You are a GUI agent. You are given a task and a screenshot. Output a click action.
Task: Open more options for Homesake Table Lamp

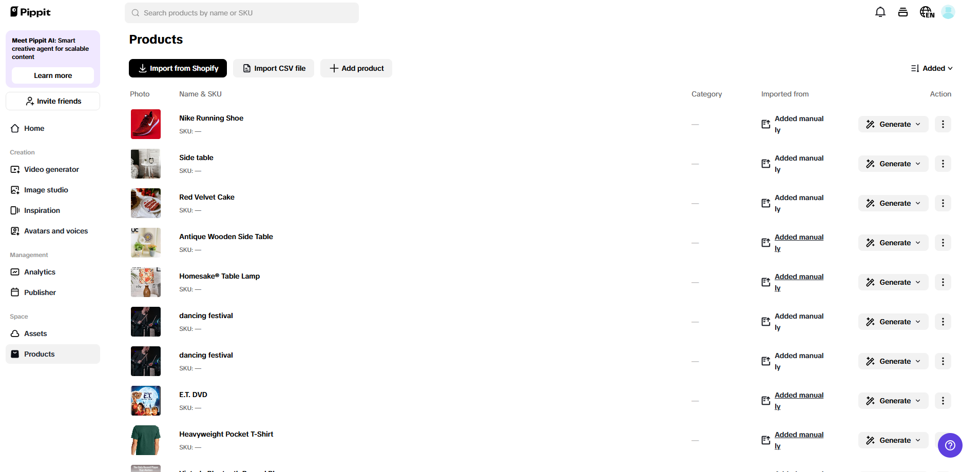click(x=943, y=282)
